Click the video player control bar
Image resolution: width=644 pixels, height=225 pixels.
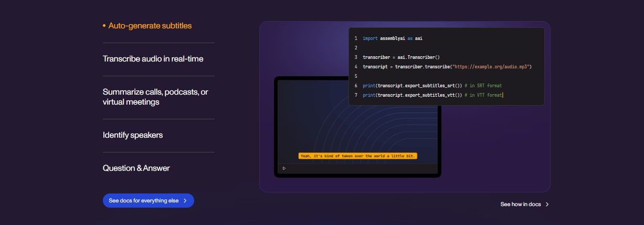357,168
